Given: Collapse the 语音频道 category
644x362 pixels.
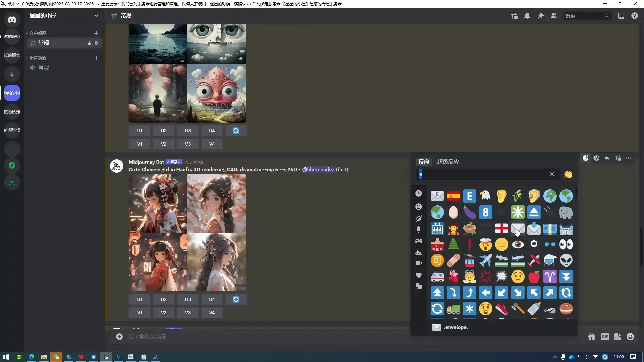Looking at the screenshot, I should [x=37, y=58].
